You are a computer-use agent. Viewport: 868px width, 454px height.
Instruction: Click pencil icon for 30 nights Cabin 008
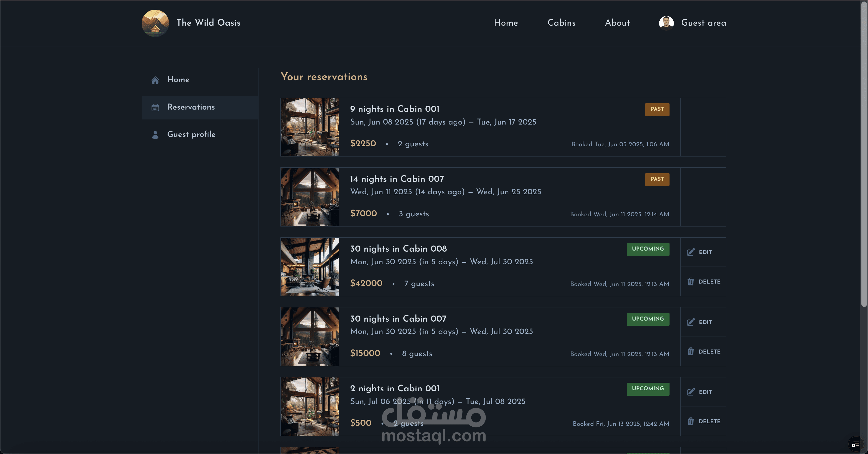690,252
